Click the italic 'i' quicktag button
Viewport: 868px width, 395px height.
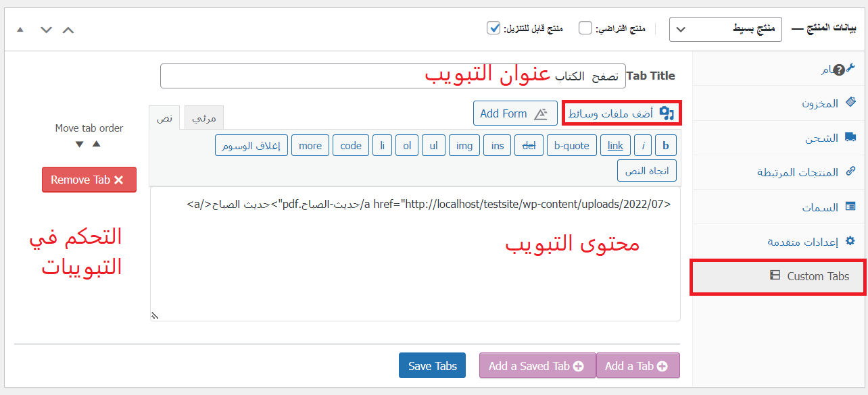644,145
